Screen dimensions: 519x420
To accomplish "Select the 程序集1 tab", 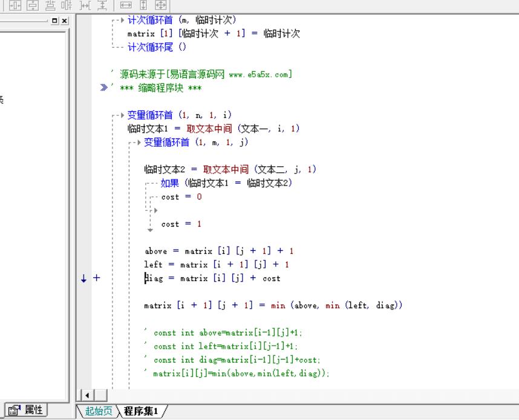I will [x=141, y=411].
